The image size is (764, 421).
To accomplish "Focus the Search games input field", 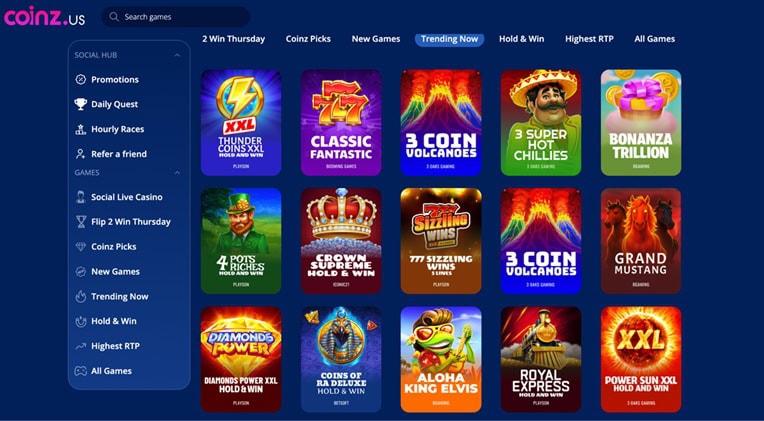I will 176,17.
